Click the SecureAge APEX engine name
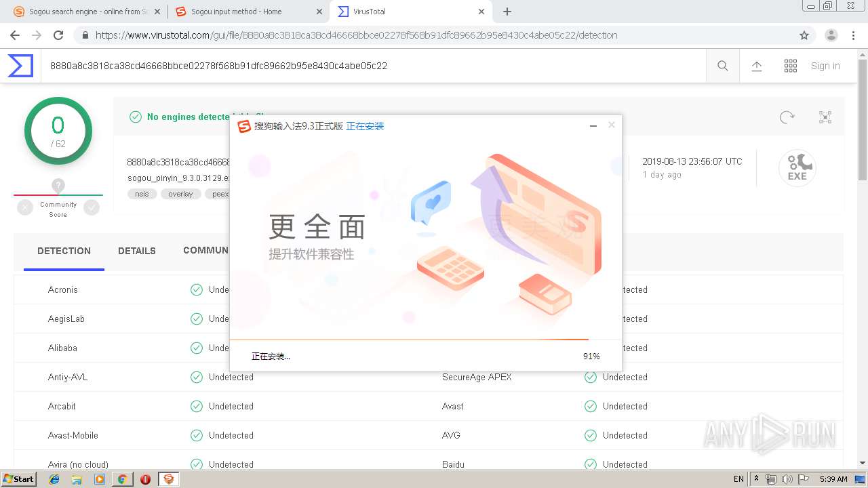The image size is (868, 488). tap(477, 377)
